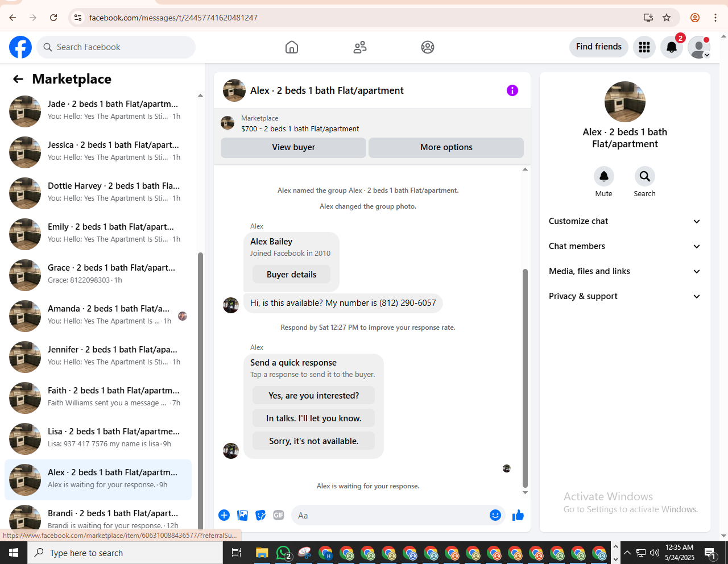Send a thumbs-up like
The width and height of the screenshot is (728, 564).
[x=518, y=515]
